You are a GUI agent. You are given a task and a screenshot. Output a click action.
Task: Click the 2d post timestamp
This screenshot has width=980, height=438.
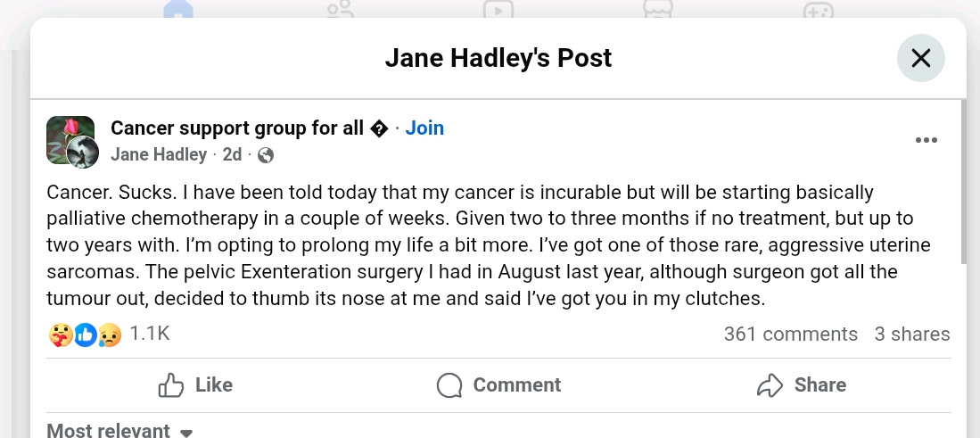(x=232, y=154)
